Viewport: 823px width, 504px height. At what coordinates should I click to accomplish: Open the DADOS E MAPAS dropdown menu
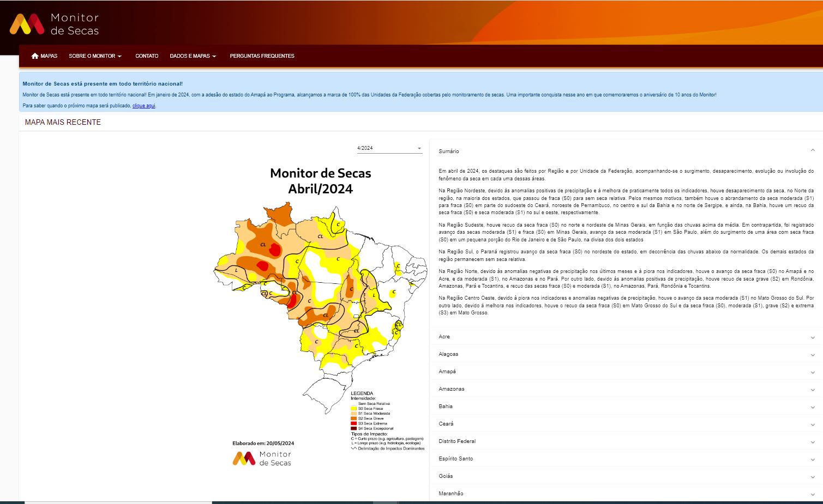coord(193,56)
